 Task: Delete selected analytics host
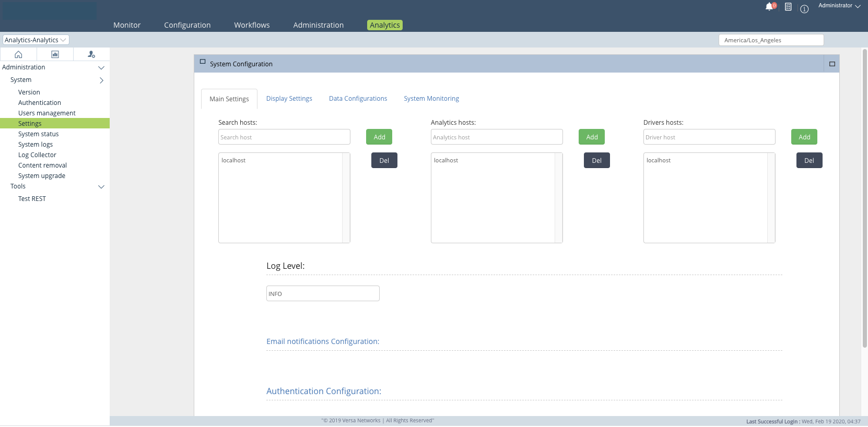coord(597,160)
